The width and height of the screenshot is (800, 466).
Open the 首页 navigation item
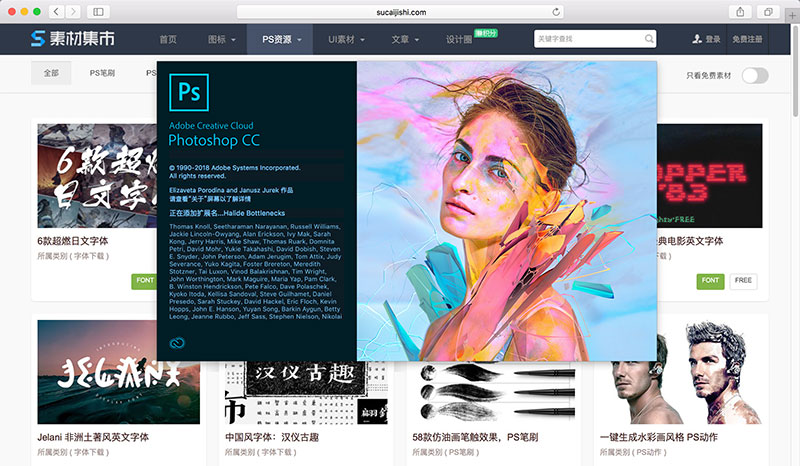pyautogui.click(x=168, y=39)
